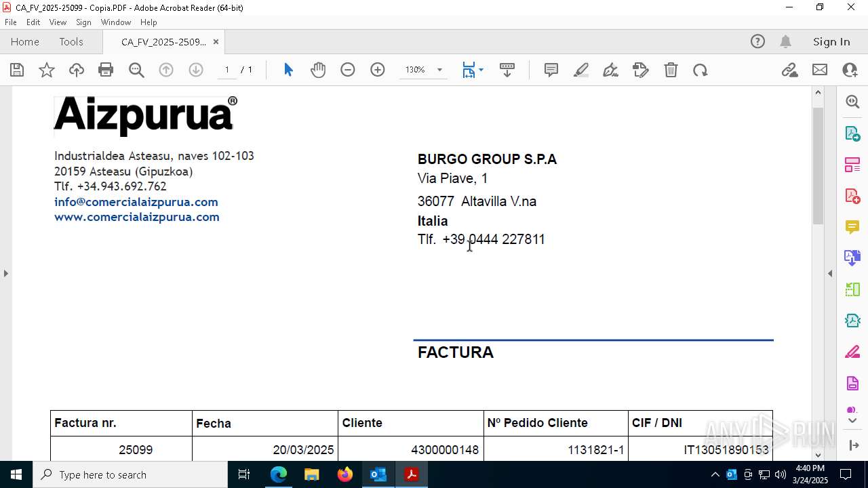868x488 pixels.
Task: Activate the Hand pan tool
Action: [318, 70]
